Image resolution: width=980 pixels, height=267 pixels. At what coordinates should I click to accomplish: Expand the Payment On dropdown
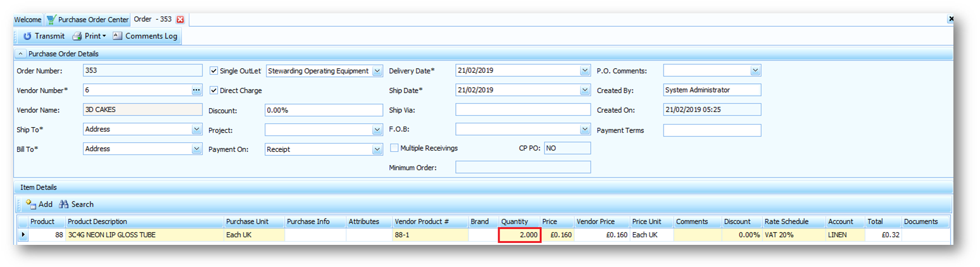[377, 149]
